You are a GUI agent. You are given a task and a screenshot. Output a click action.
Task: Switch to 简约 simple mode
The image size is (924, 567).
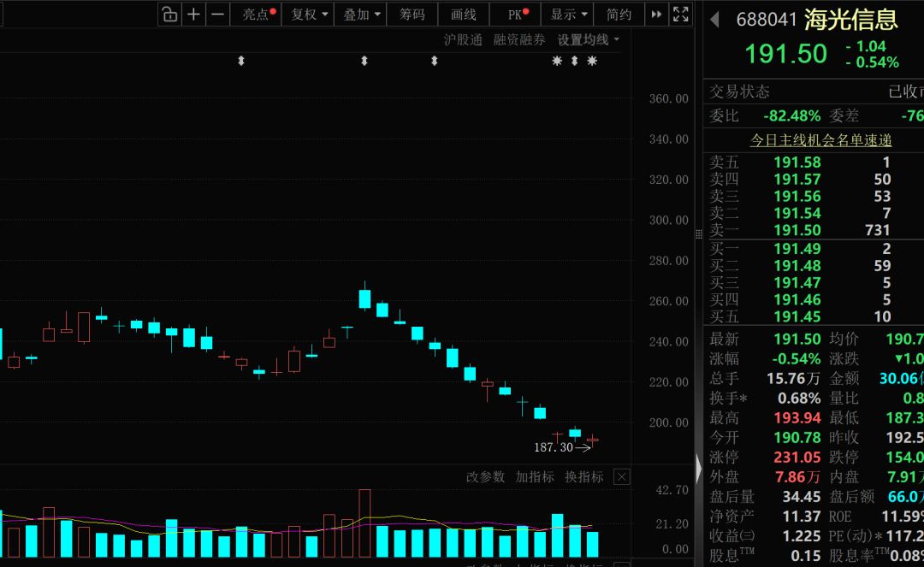[619, 15]
